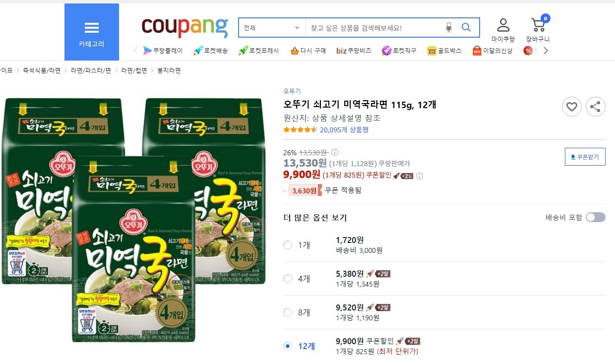This screenshot has width=615, height=364.
Task: Click the search magnifier icon
Action: pyautogui.click(x=466, y=28)
